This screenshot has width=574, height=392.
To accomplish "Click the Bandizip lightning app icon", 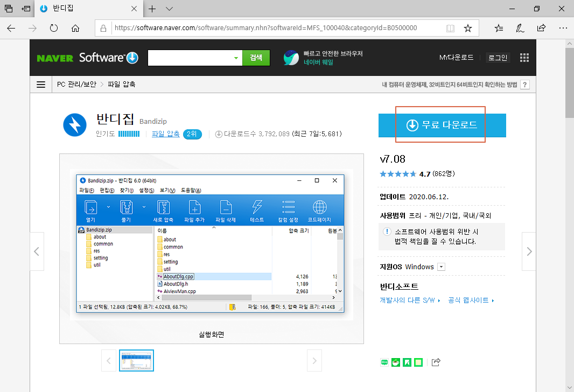I will pos(75,125).
